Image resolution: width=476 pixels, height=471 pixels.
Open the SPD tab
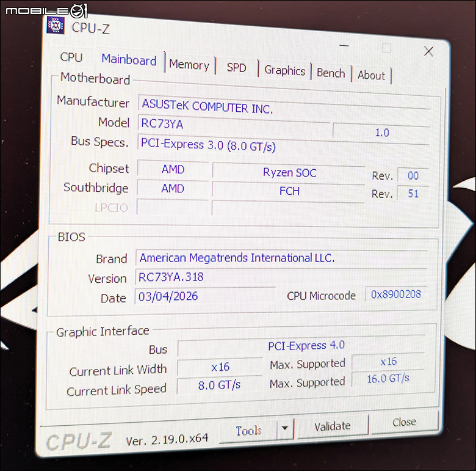click(237, 67)
